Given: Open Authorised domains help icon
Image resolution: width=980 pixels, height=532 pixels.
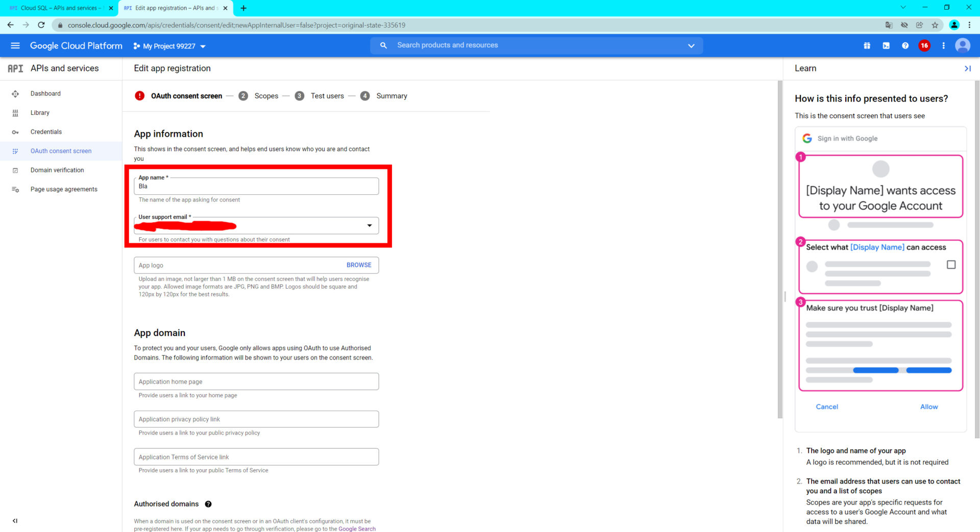Looking at the screenshot, I should (208, 504).
